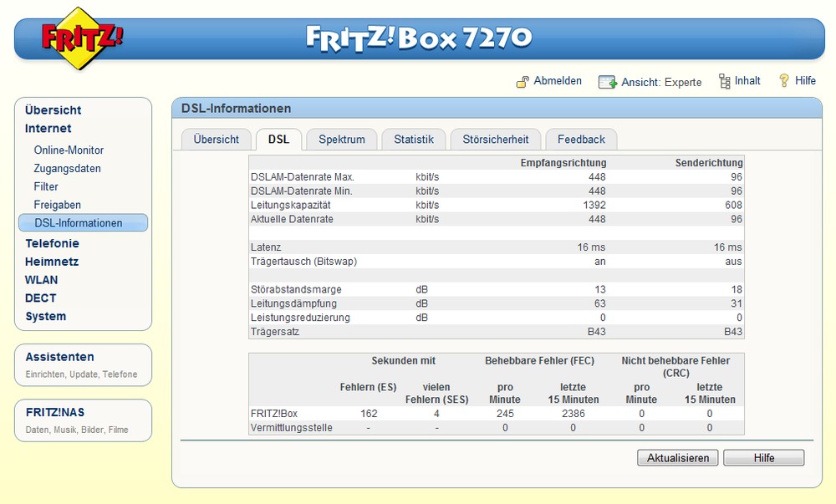Click the FRITZ!Box error row label

click(274, 414)
